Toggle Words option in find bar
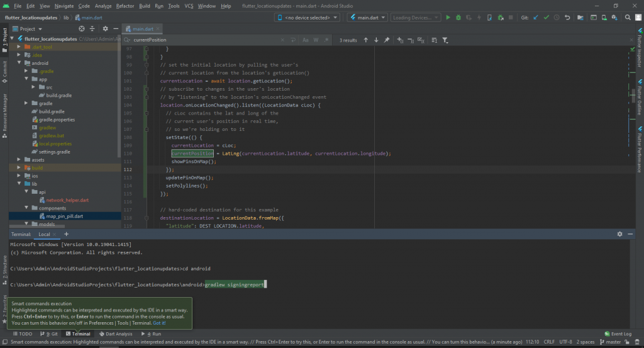This screenshot has height=348, width=644. (x=316, y=40)
